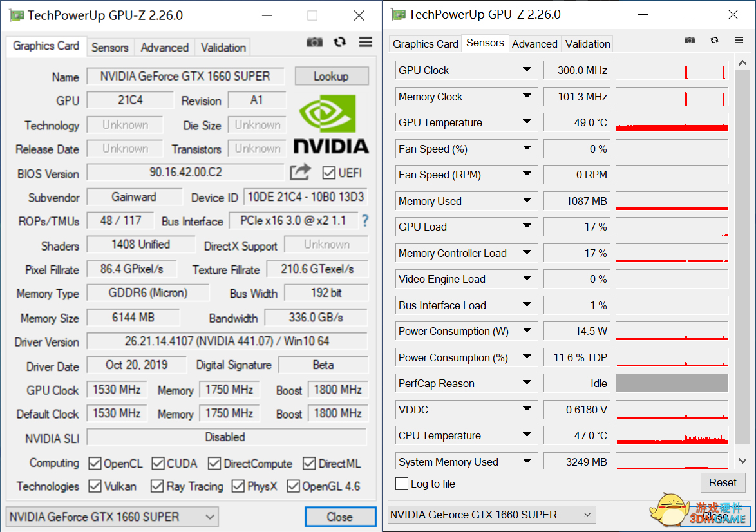
Task: Click the Memory Used value 1087 MB
Action: tap(576, 201)
